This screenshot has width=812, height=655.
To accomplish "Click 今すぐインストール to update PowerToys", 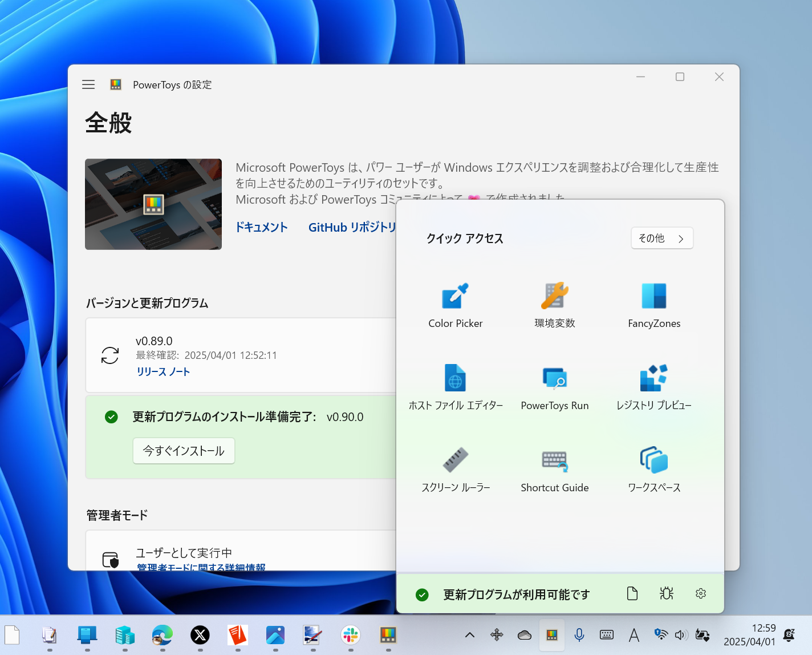I will pos(184,451).
